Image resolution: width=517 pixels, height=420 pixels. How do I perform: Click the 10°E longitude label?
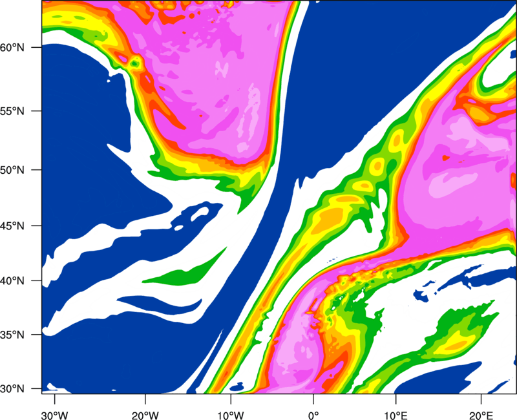[396, 415]
